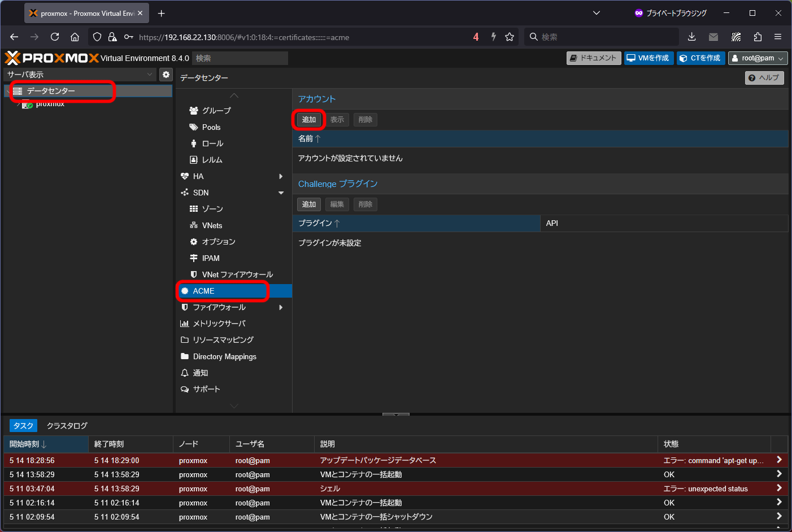
Task: Open サーバ表示 view selector dropdown
Action: click(80, 75)
